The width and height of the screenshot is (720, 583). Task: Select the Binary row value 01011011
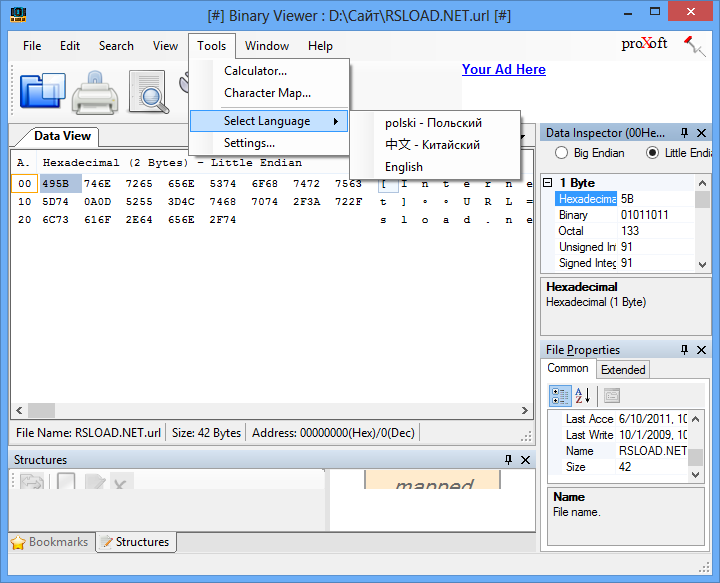[x=644, y=215]
